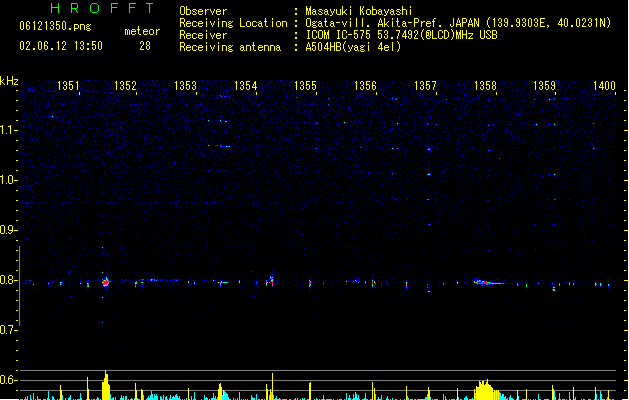Click the 0.6 kHz axis label
The width and height of the screenshot is (629, 400).
point(8,380)
